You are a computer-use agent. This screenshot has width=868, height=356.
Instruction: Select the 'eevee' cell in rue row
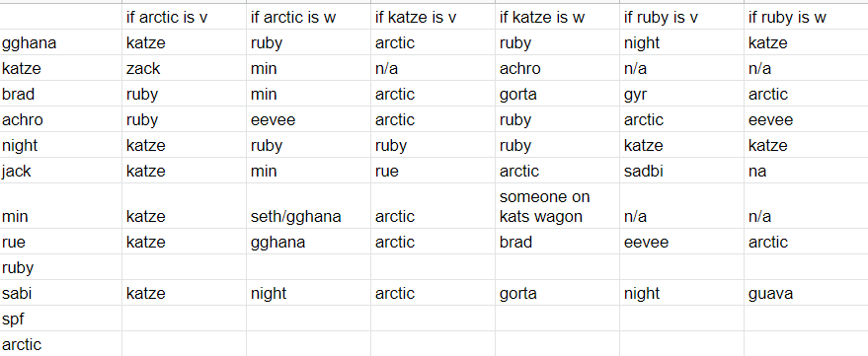click(681, 241)
